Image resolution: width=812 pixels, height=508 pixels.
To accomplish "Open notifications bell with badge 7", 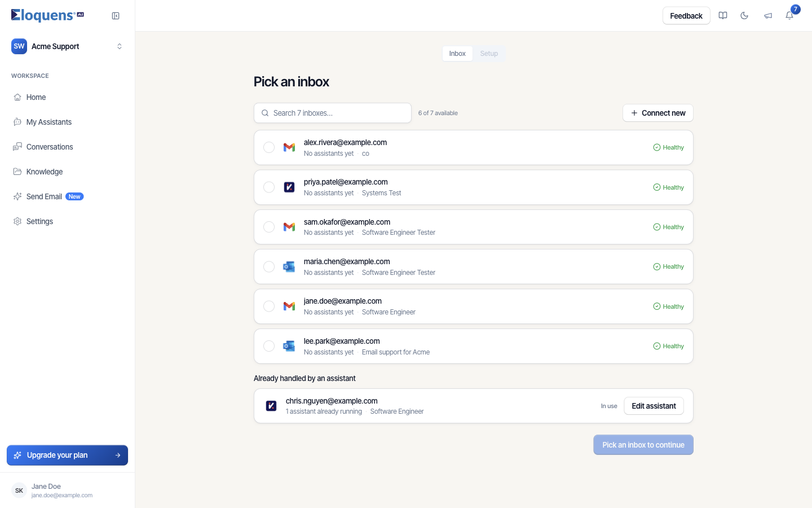I will (789, 16).
